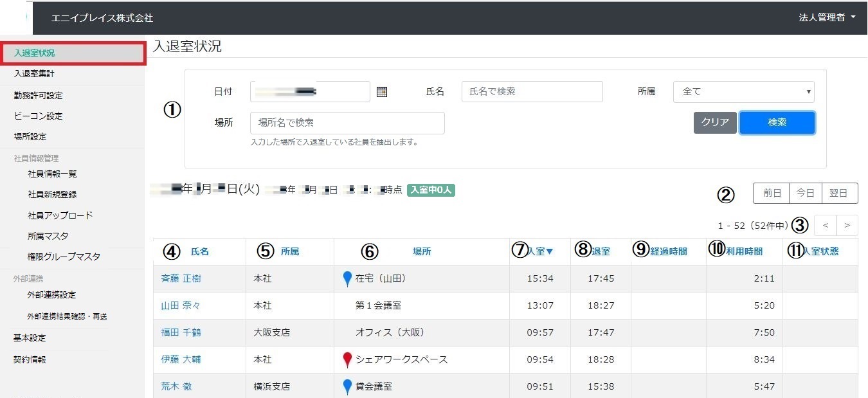Image resolution: width=868 pixels, height=398 pixels.
Task: Open 社員アップロード in the sidebar
Action: click(60, 215)
